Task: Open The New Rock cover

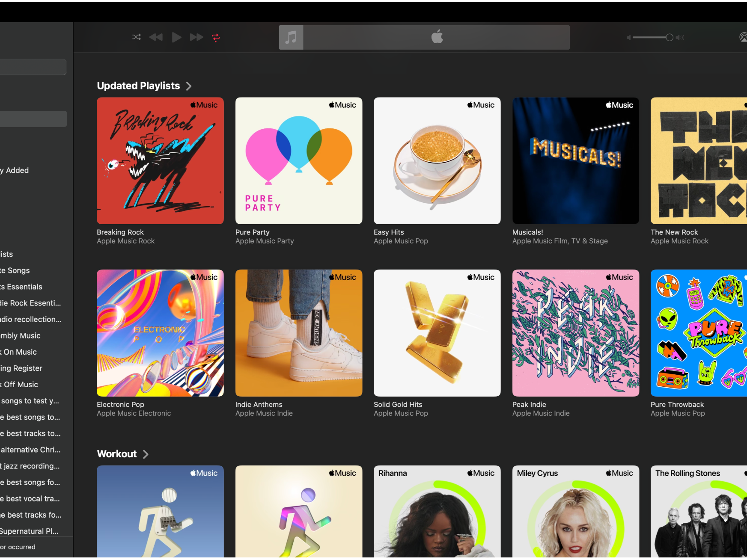Action: pos(699,160)
